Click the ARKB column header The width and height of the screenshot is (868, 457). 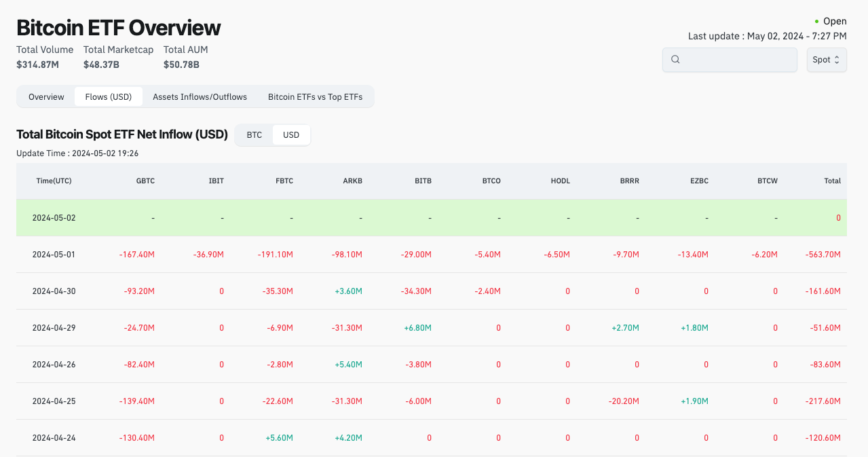tap(353, 181)
